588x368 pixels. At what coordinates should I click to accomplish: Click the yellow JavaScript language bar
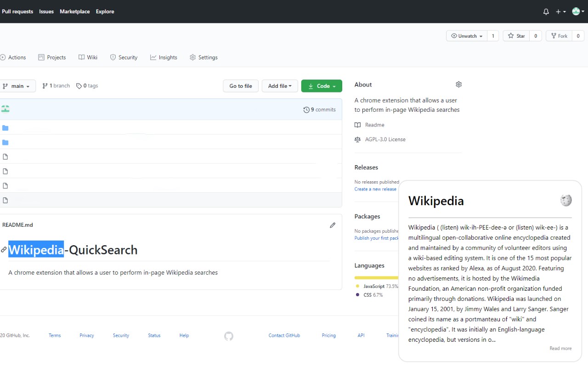pyautogui.click(x=376, y=277)
